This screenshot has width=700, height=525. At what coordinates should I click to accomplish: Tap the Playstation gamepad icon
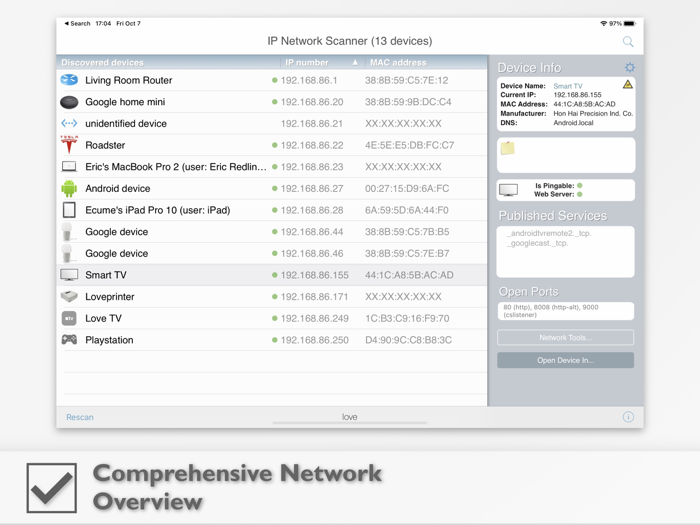click(x=69, y=340)
